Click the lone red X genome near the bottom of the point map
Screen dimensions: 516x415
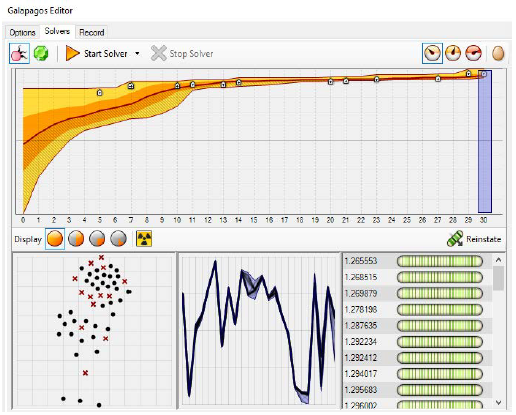pos(85,373)
